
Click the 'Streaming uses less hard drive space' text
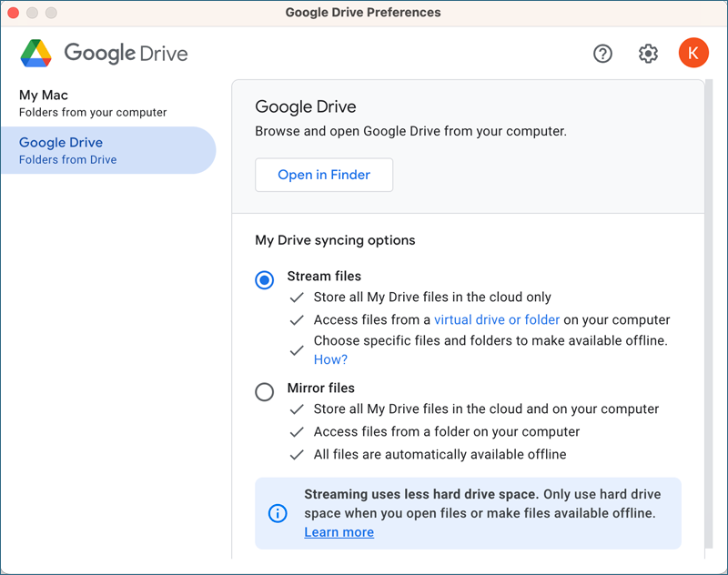(x=421, y=494)
